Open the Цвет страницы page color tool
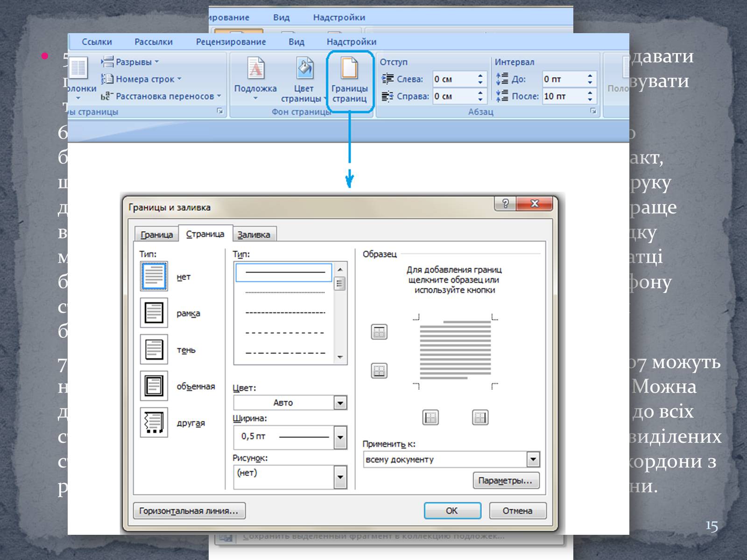 tap(304, 79)
